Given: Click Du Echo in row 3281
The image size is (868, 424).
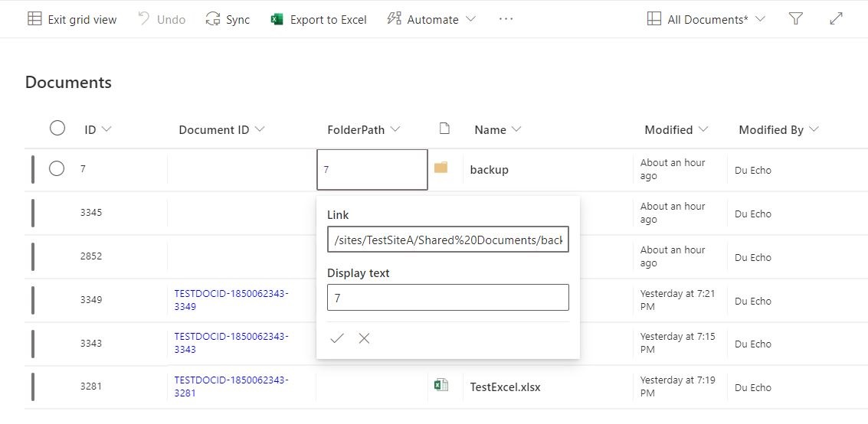Looking at the screenshot, I should pos(753,387).
